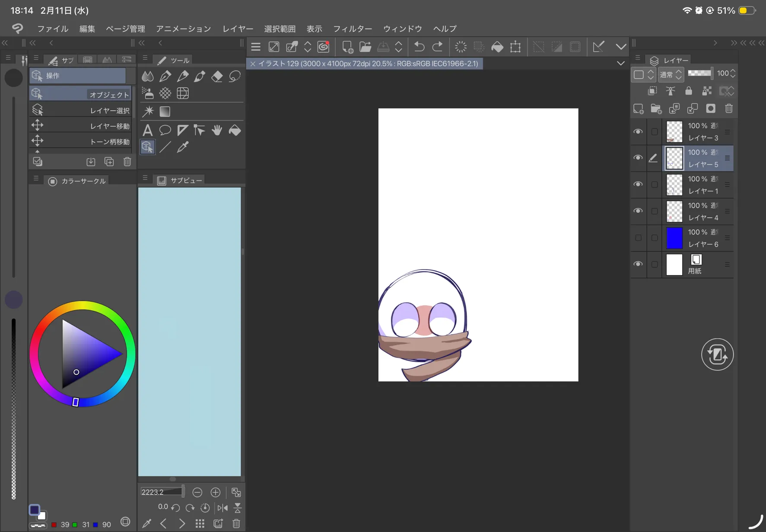The height and width of the screenshot is (532, 766).
Task: Click the Undo arrow in command bar
Action: (x=419, y=47)
